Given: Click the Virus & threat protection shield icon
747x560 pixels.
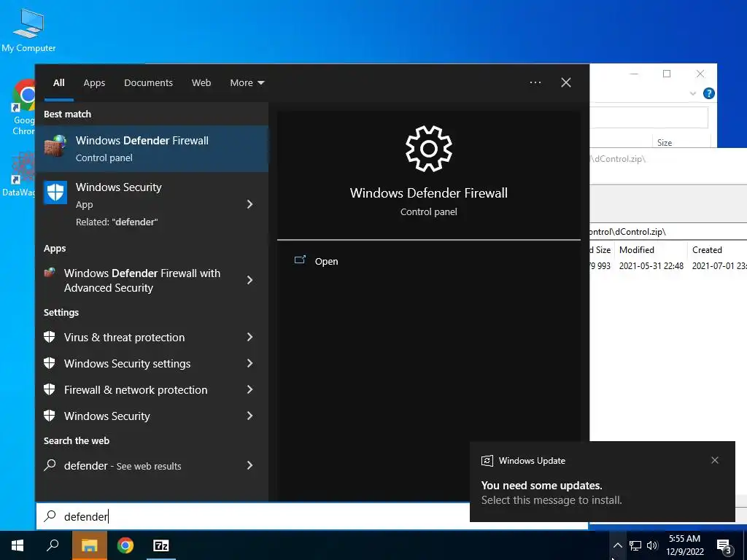Looking at the screenshot, I should 50,337.
